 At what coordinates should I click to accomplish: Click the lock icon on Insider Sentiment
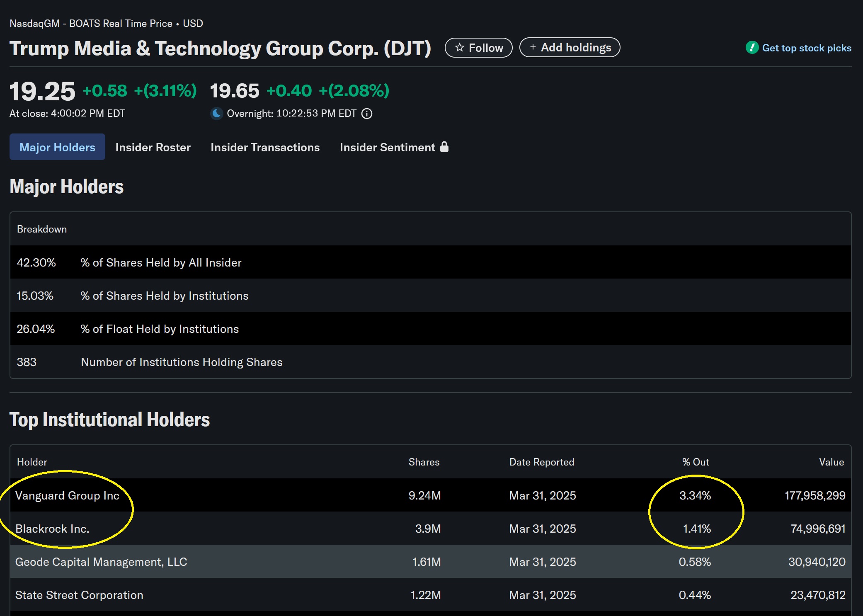(x=444, y=147)
